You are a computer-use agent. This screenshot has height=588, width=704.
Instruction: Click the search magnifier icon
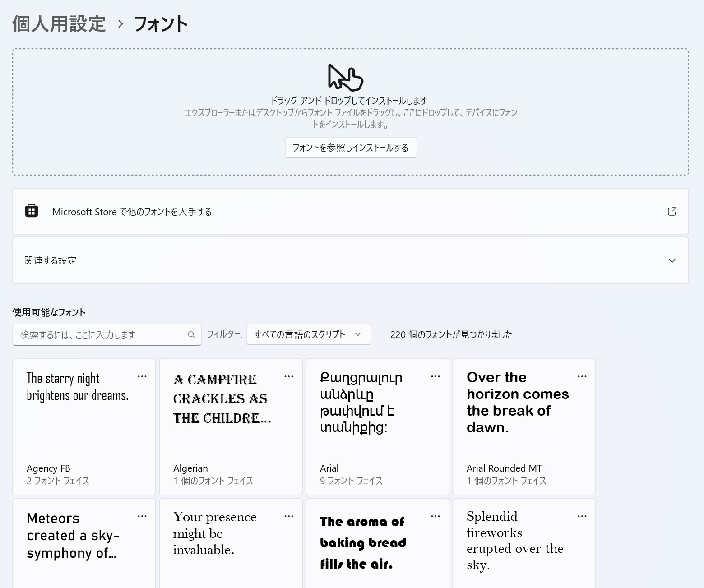191,334
